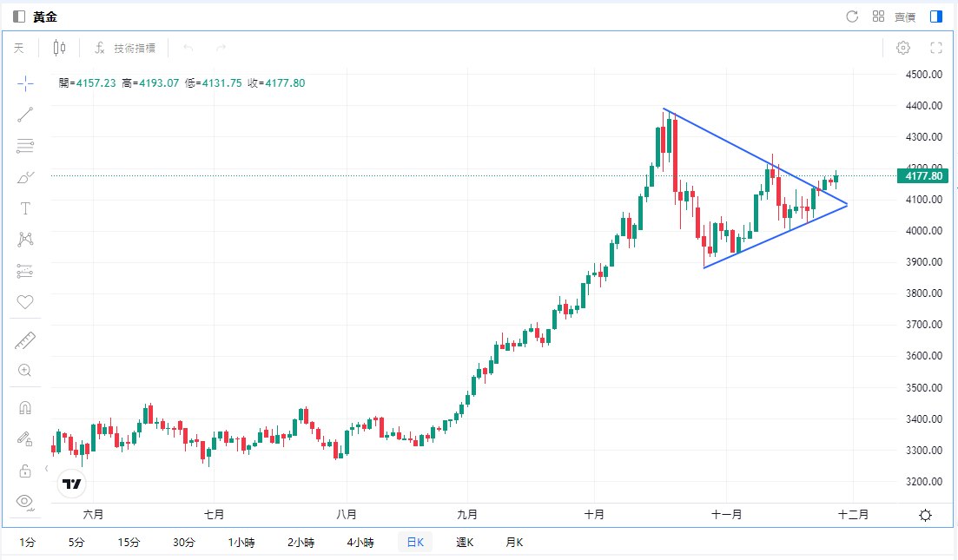Choose the brush drawing tool
This screenshot has width=958, height=560.
click(x=24, y=177)
